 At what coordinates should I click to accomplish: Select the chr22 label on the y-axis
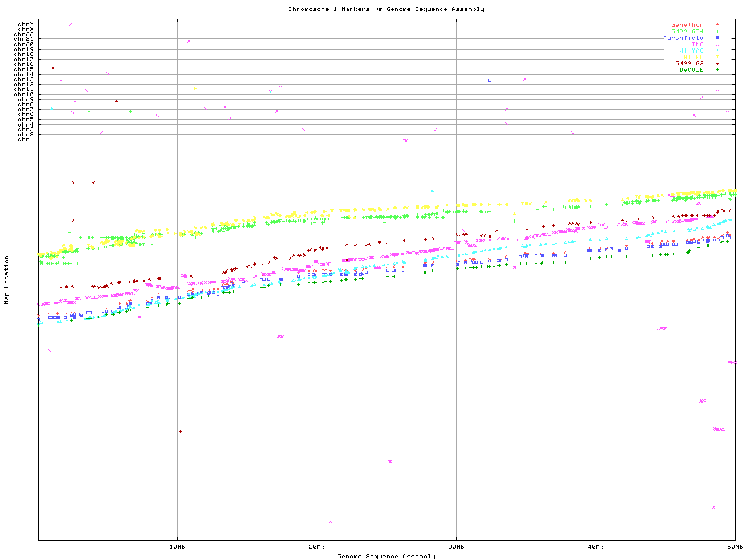pos(24,34)
